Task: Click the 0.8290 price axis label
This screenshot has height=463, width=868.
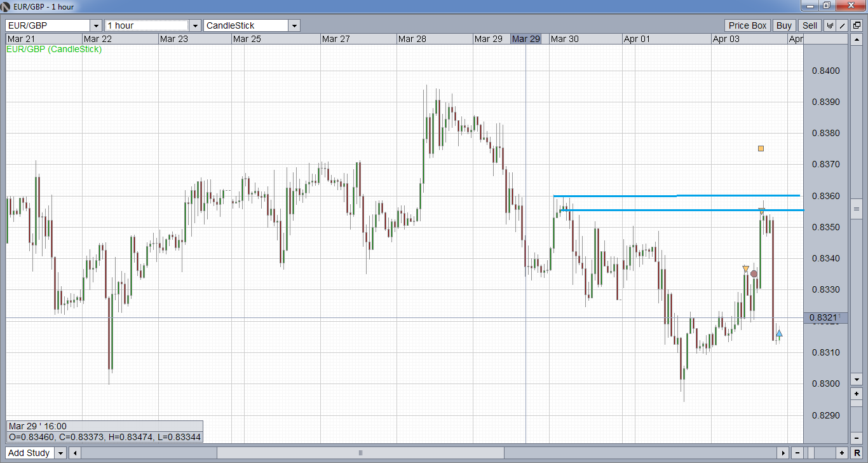Action: 825,415
